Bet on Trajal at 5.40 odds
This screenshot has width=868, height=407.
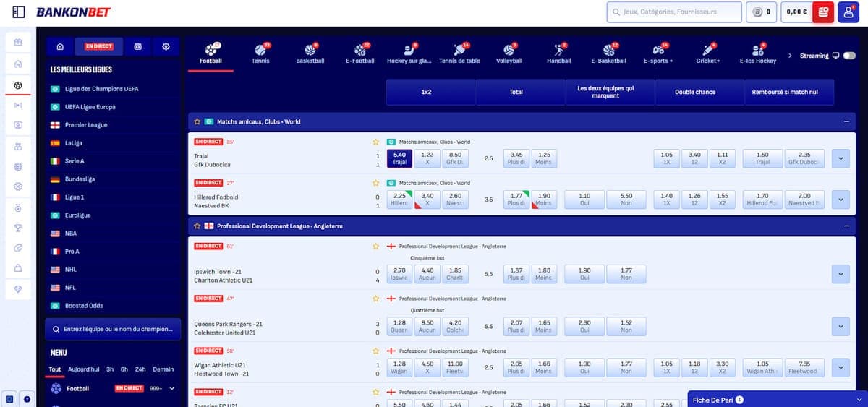[x=399, y=158]
